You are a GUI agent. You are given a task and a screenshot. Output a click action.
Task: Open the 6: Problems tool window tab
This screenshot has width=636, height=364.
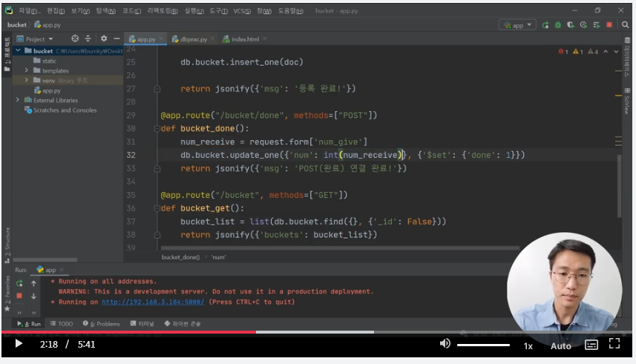coord(102,323)
